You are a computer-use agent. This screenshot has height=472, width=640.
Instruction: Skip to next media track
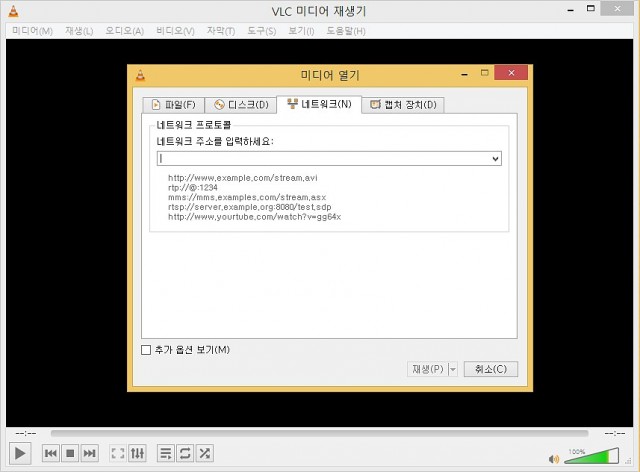89,453
